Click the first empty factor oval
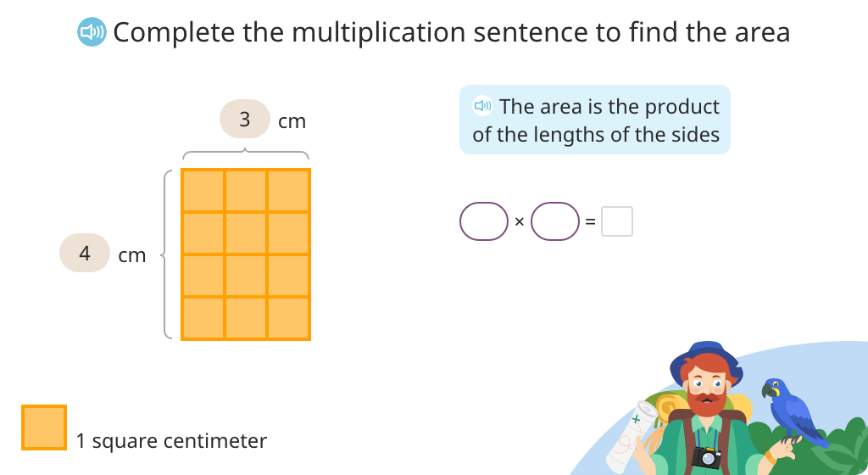 (x=484, y=221)
